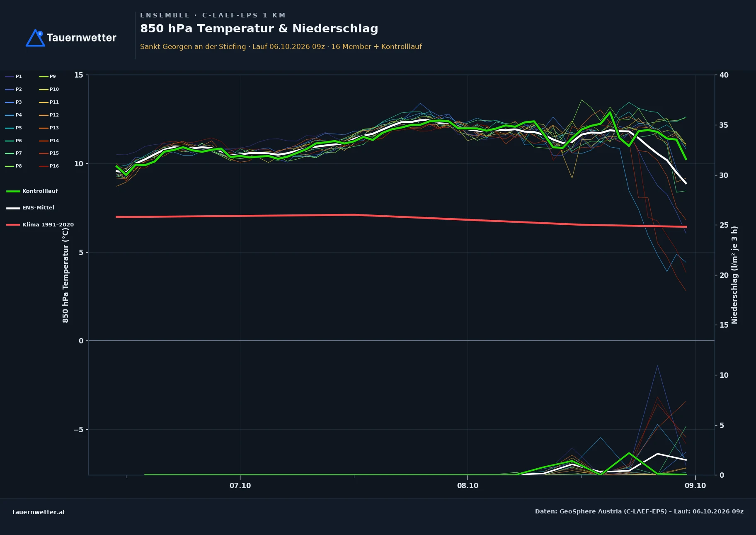Screen dimensions: 756x535
Task: Click the red Klima line swatch
Action: point(13,225)
